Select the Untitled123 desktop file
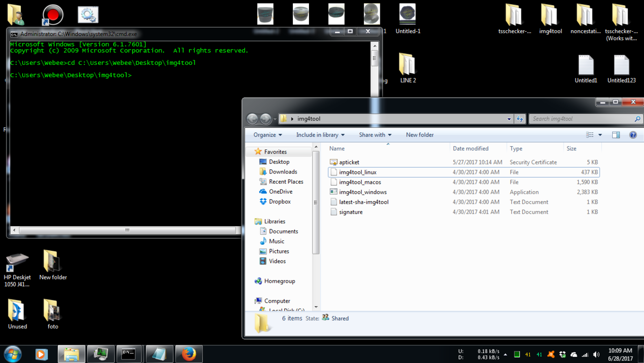The height and width of the screenshot is (363, 644). [x=621, y=69]
